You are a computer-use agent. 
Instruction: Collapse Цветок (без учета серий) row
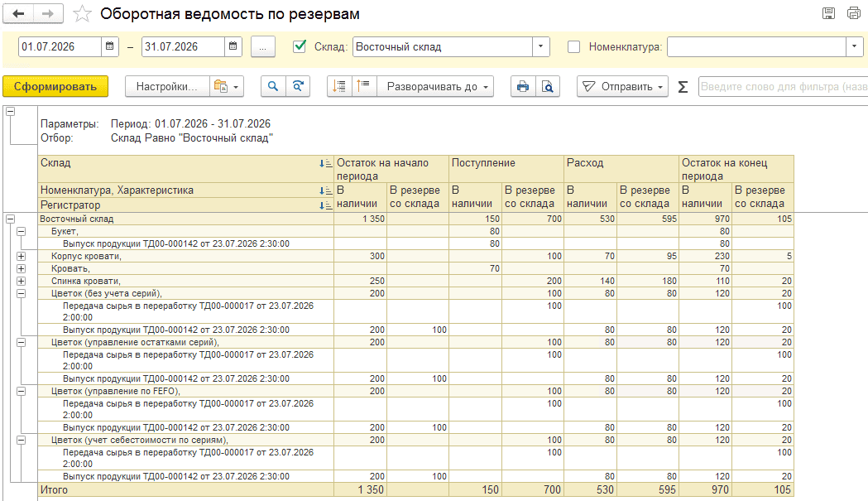coord(21,293)
